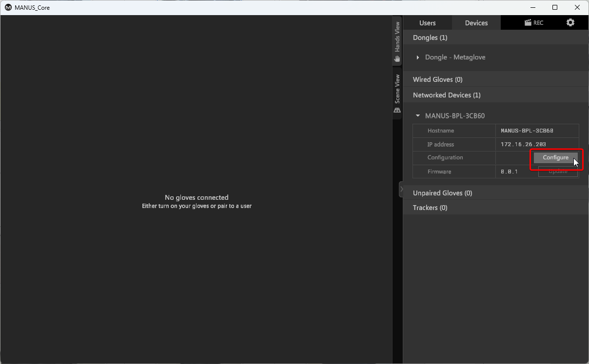
Task: Open settings via the gear icon
Action: click(570, 23)
